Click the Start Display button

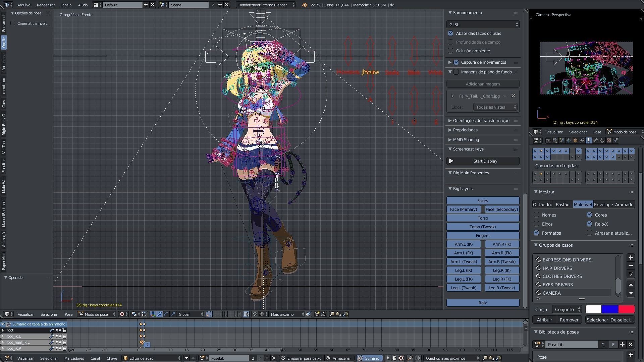(483, 161)
